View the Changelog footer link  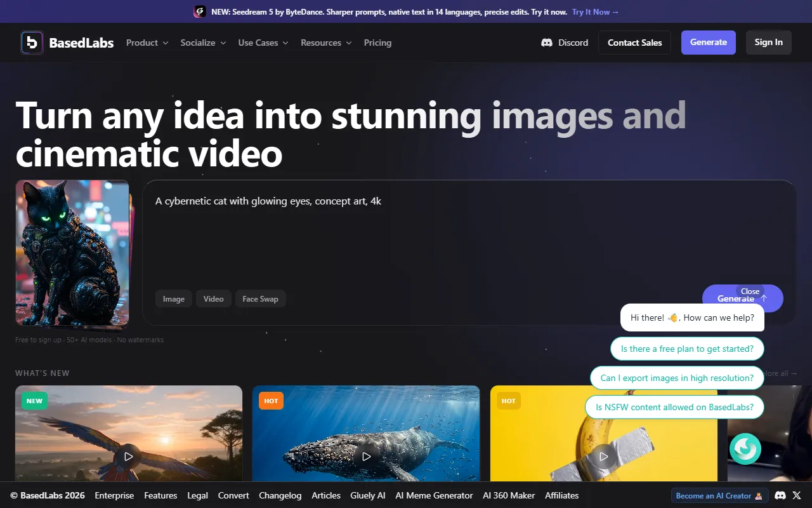280,495
